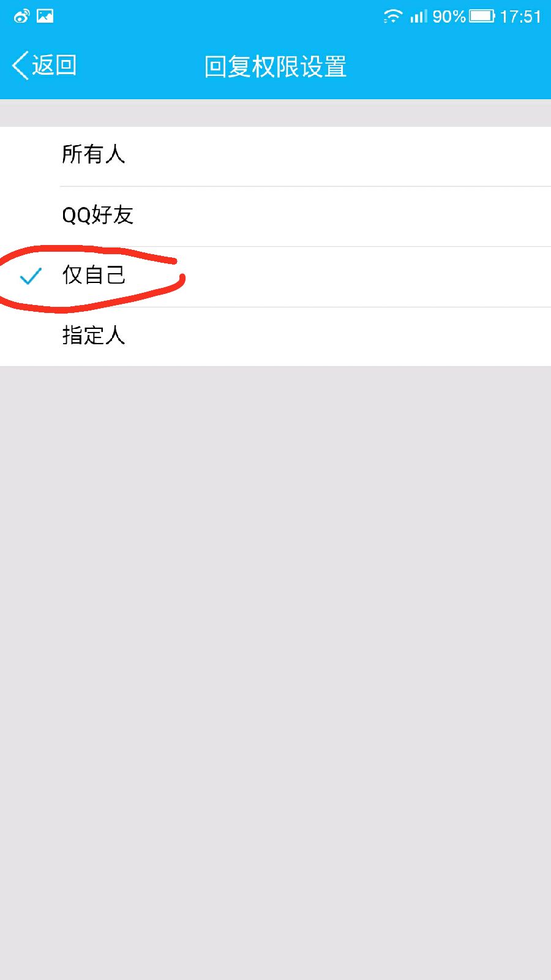Image resolution: width=551 pixels, height=980 pixels.
Task: Choose 指定人 to pick specific people
Action: point(275,336)
